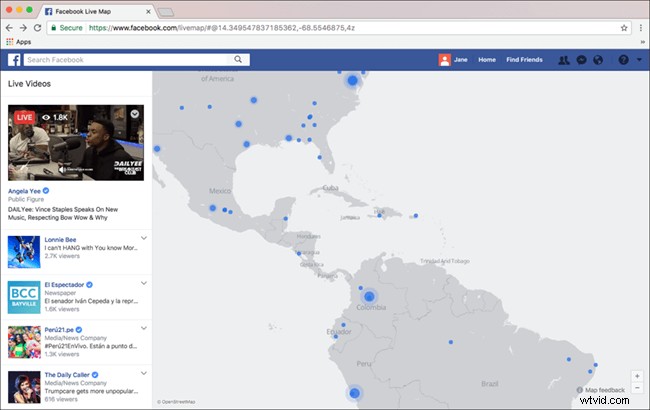Click 'El senador Iván Cepeda y la repr...' text
This screenshot has width=650, height=410.
(91, 301)
